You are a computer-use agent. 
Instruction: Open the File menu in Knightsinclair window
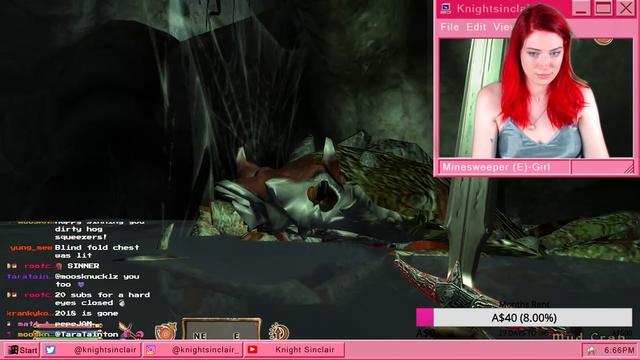click(449, 27)
